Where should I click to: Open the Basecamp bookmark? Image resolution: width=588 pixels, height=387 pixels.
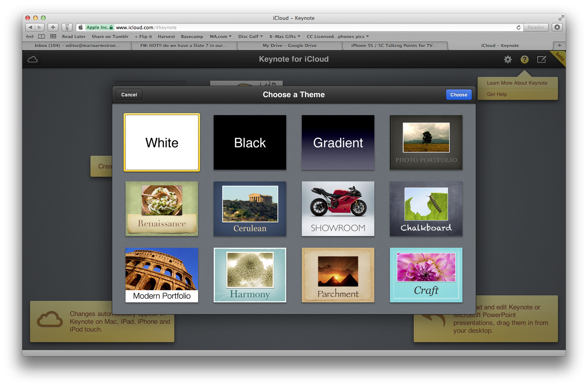pos(192,37)
